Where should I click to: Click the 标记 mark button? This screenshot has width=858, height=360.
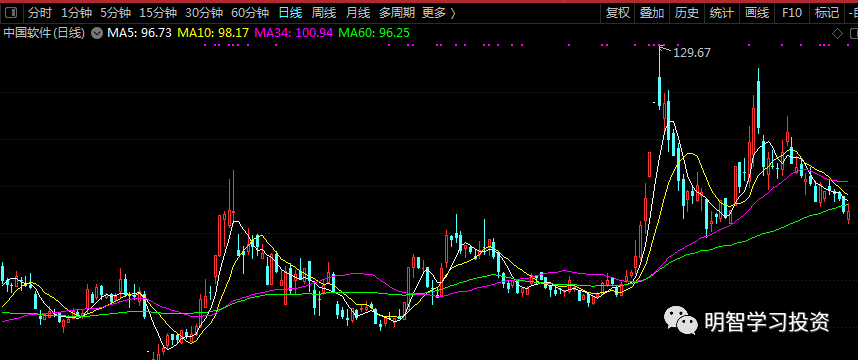(826, 13)
